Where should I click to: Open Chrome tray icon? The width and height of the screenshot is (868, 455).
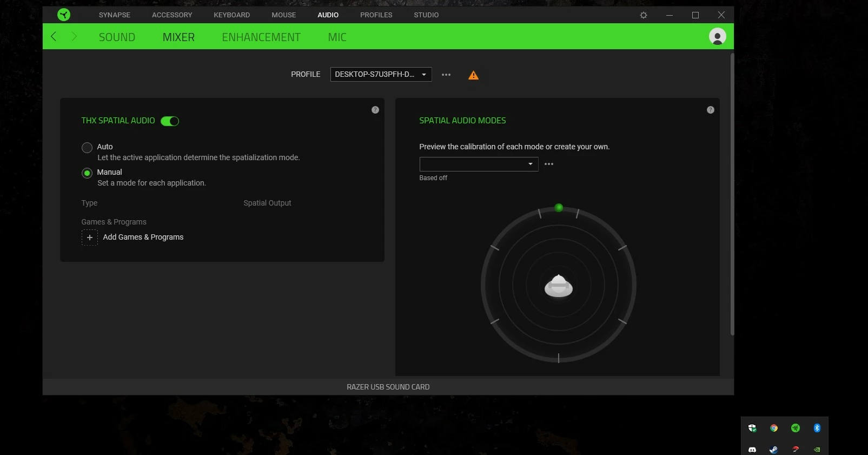(774, 428)
